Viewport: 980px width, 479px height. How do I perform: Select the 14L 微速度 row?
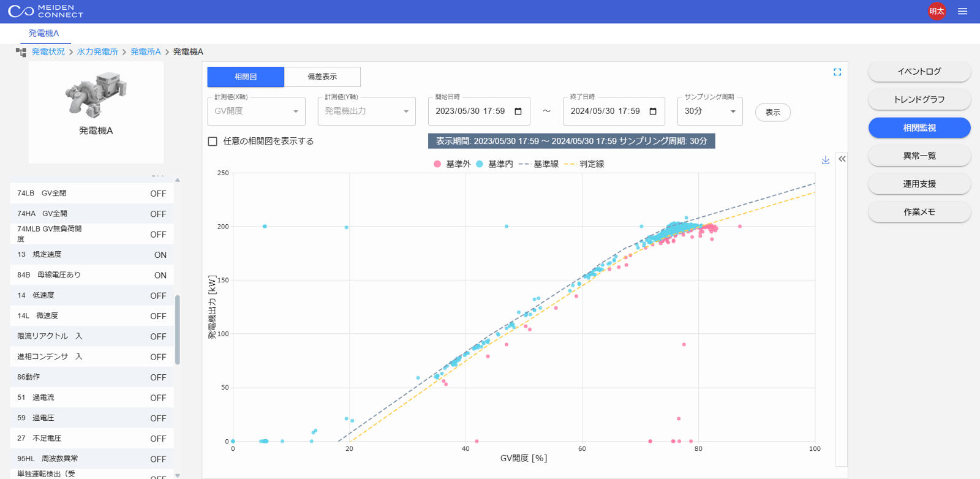point(92,316)
